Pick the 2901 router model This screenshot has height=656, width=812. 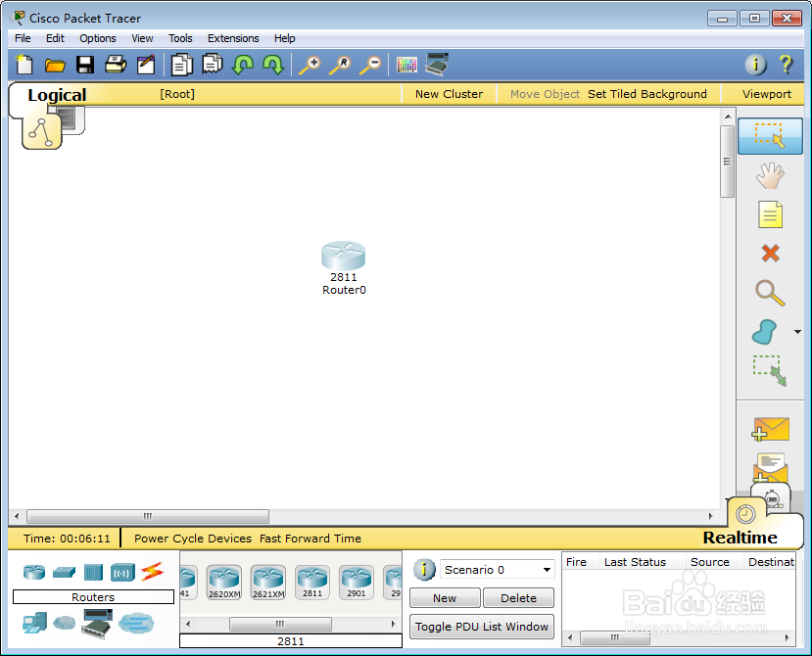tap(357, 582)
